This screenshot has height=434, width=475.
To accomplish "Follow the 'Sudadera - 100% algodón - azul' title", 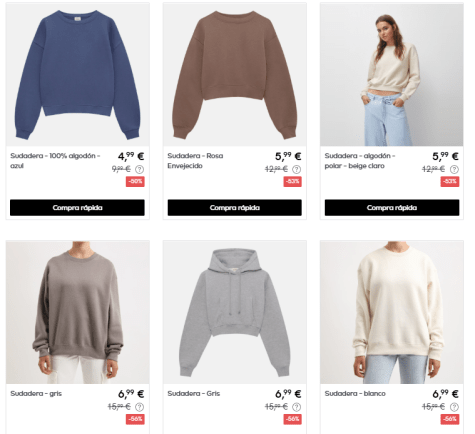I will pyautogui.click(x=55, y=161).
